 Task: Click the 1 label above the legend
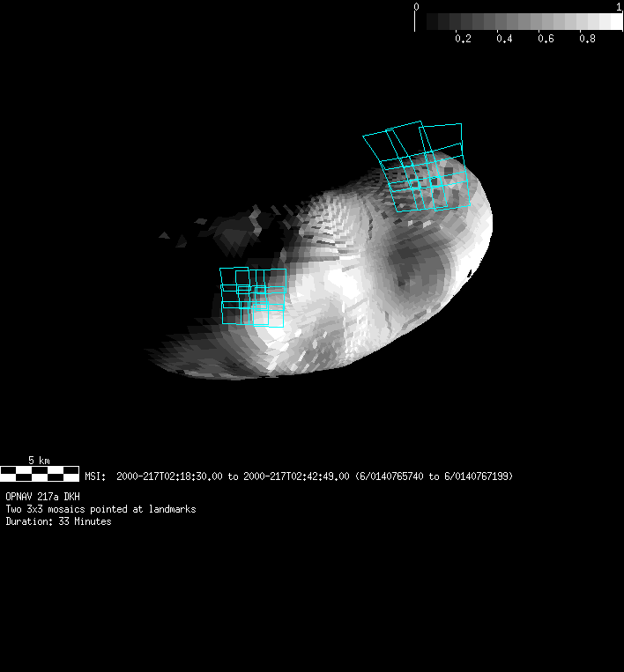(620, 6)
